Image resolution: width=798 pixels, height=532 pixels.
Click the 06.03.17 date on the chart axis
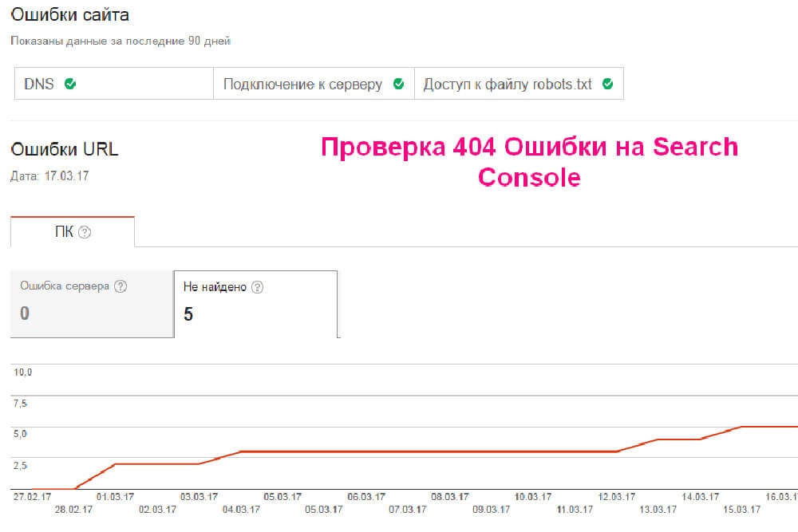click(366, 496)
